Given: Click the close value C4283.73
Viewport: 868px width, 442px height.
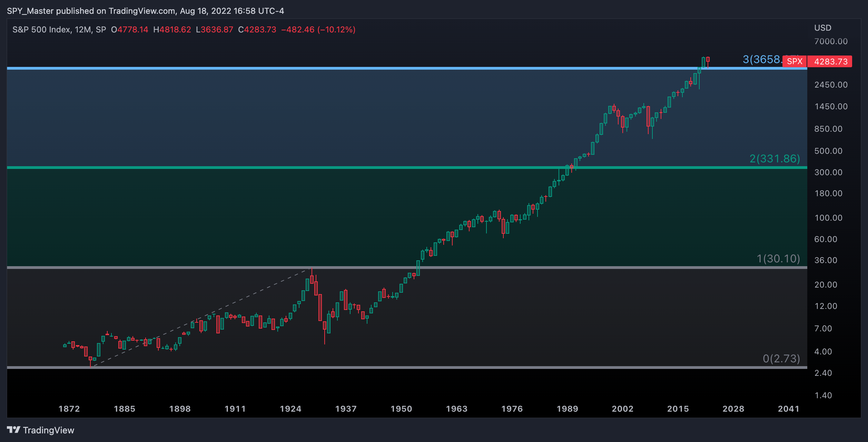Looking at the screenshot, I should (257, 30).
